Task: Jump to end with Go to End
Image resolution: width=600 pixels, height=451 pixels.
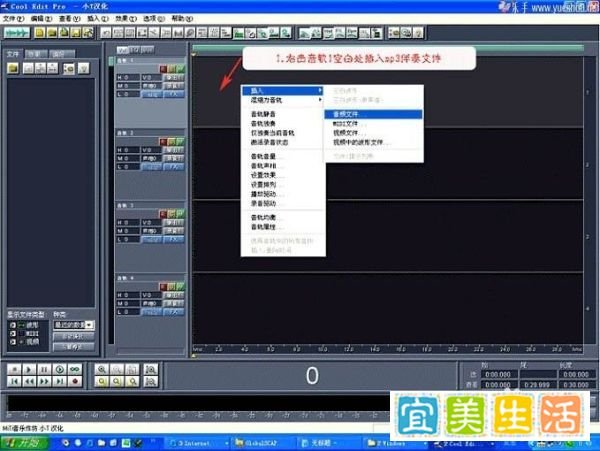Action: coord(59,381)
